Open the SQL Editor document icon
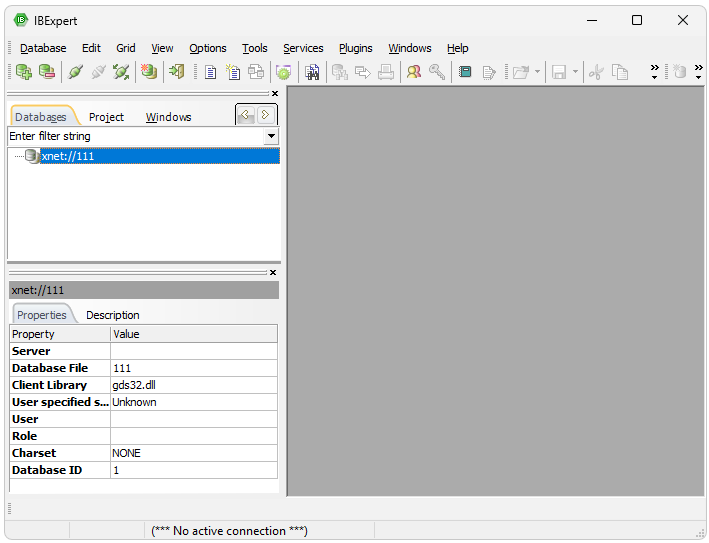 coord(210,72)
